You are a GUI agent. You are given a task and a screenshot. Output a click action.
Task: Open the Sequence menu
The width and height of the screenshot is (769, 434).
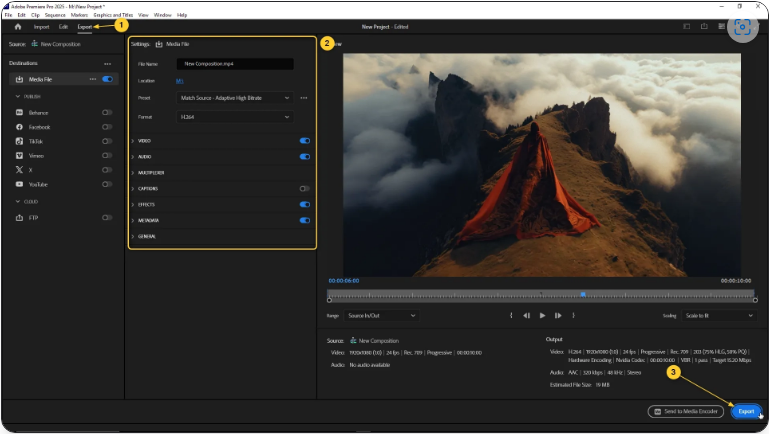tap(55, 15)
